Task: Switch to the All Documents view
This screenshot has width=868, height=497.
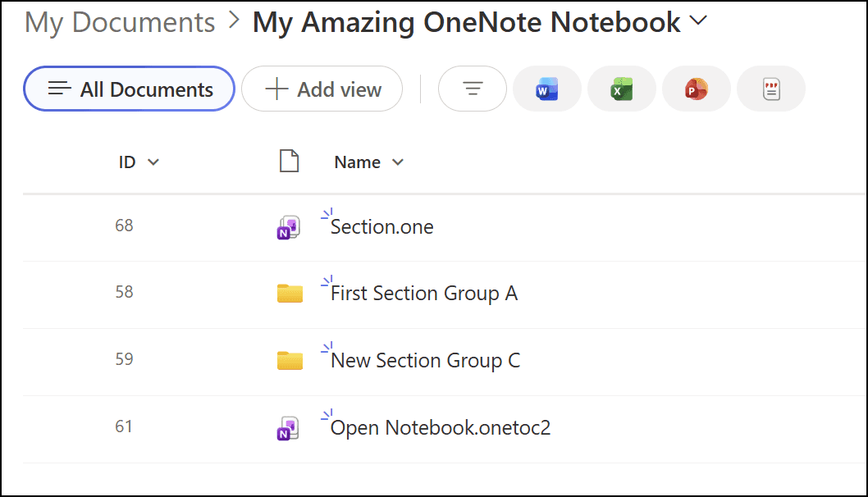Action: pyautogui.click(x=129, y=89)
